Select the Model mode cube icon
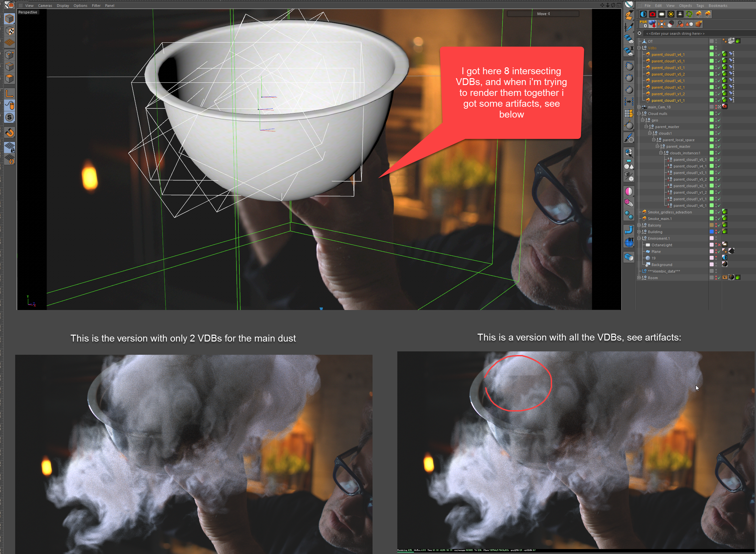Viewport: 756px width, 554px height. (x=10, y=19)
